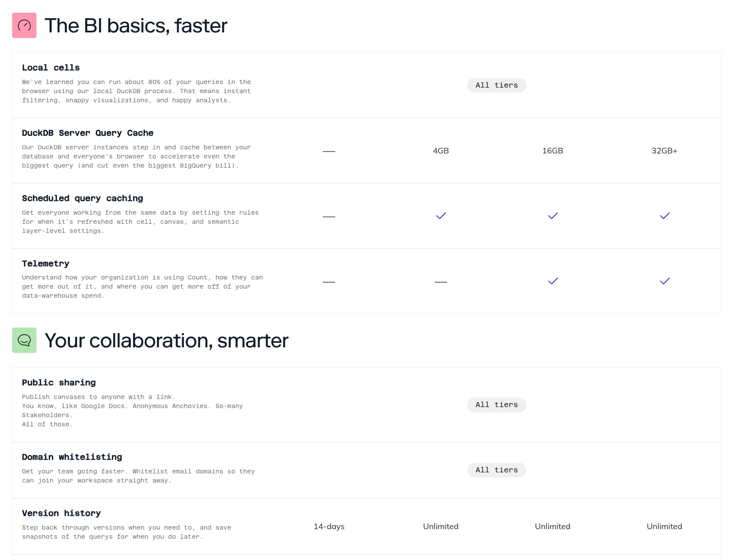
Task: Click the first checkmark in Scheduled query caching row
Action: click(441, 216)
